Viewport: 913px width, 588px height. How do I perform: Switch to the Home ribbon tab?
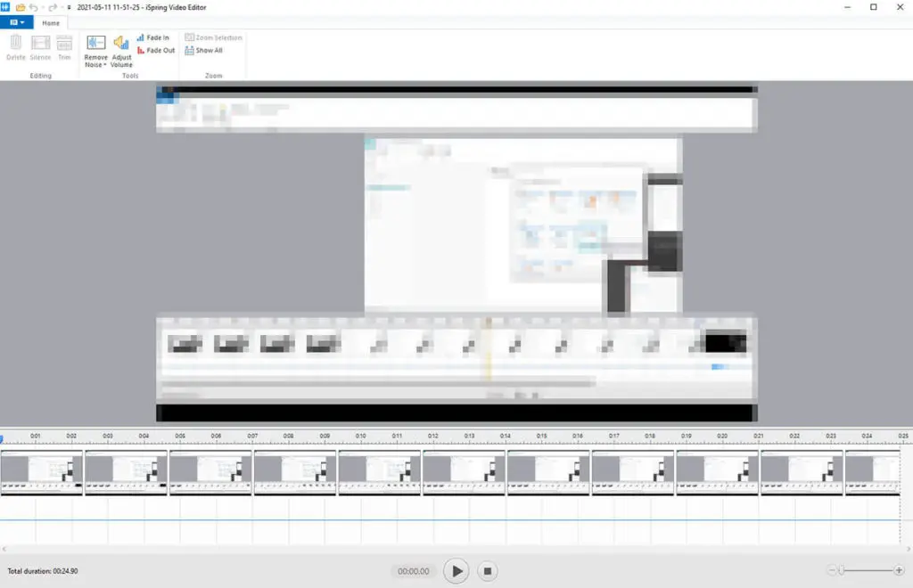pos(51,23)
